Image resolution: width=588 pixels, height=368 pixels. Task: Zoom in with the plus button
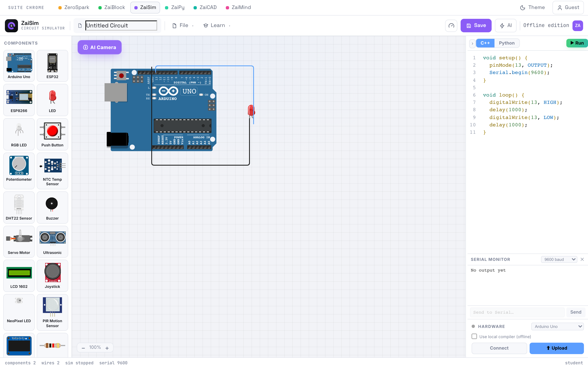pos(107,348)
